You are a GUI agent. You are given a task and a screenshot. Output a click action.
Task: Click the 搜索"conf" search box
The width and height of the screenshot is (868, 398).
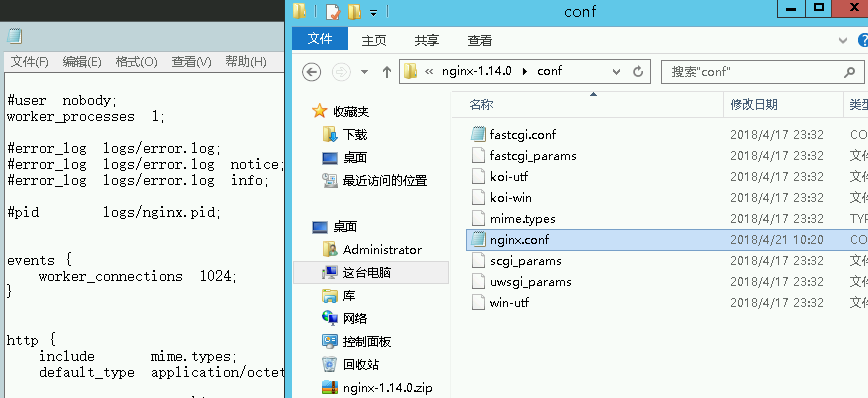coord(762,72)
